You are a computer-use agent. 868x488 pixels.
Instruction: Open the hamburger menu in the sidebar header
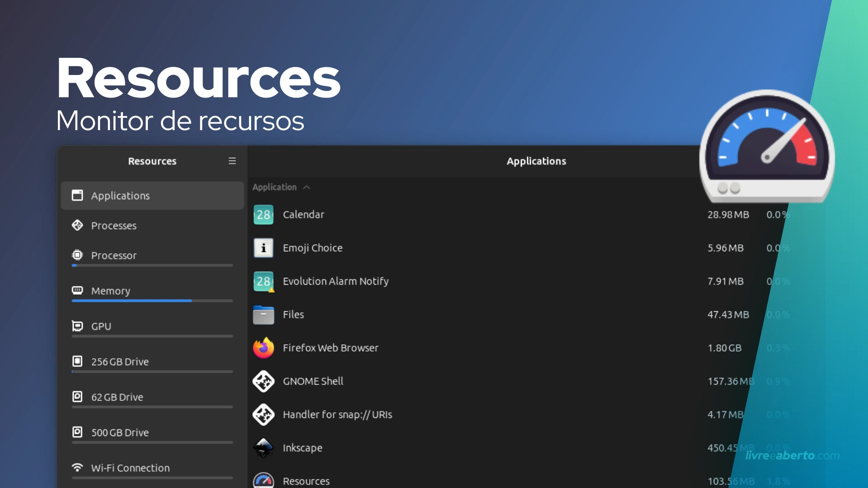232,161
